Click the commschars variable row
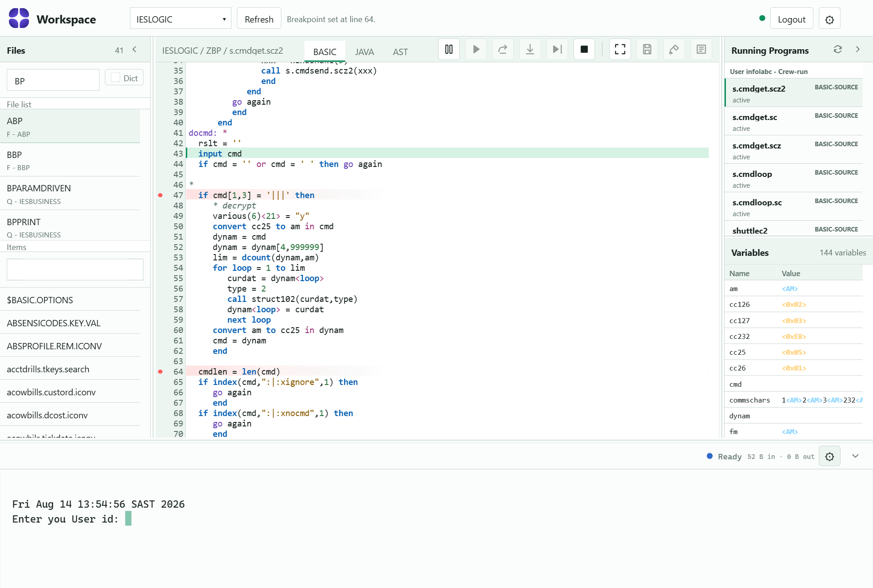 (794, 400)
